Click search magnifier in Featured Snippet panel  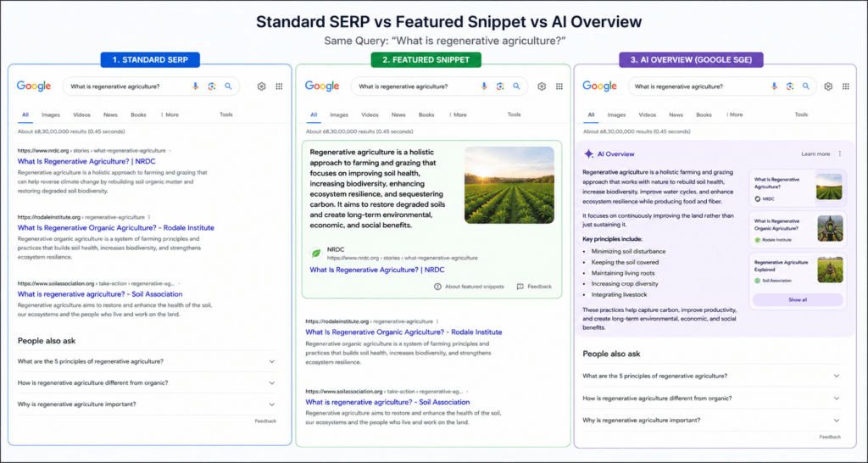click(x=516, y=86)
